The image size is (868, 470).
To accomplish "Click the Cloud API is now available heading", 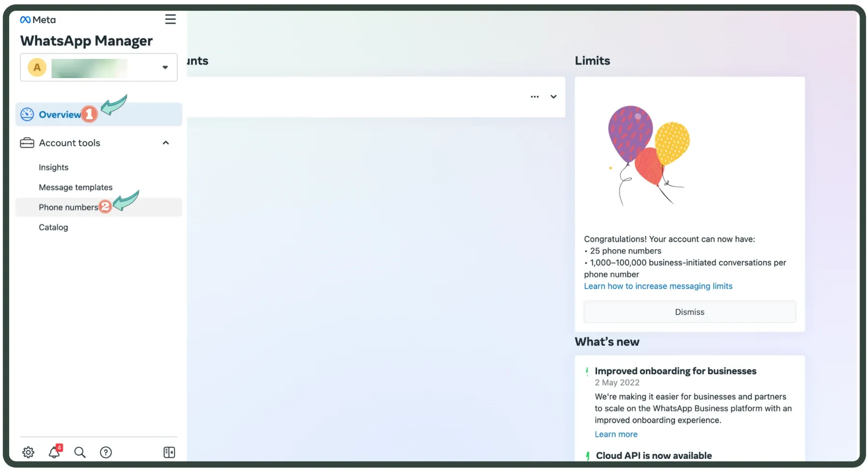I will [654, 456].
